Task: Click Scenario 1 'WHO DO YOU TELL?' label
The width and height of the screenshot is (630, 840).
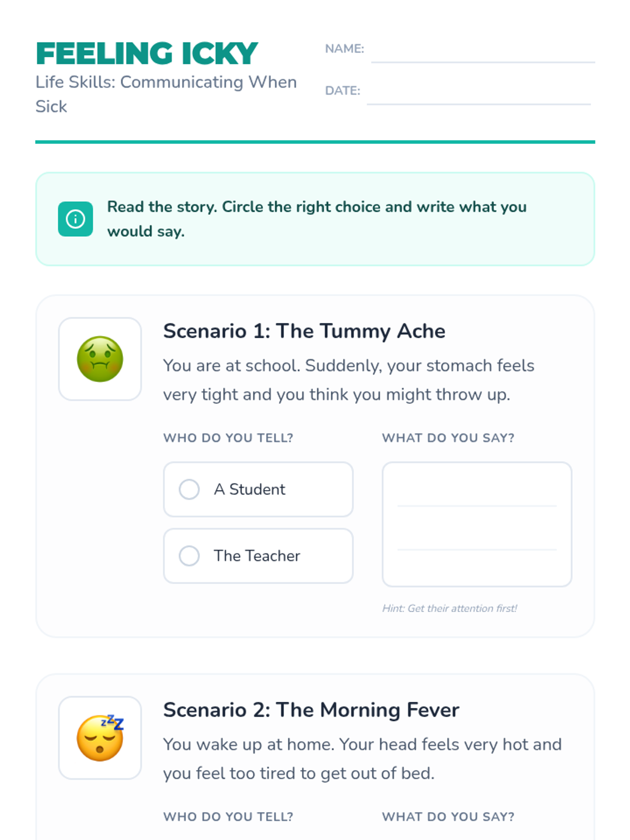Action: point(228,438)
